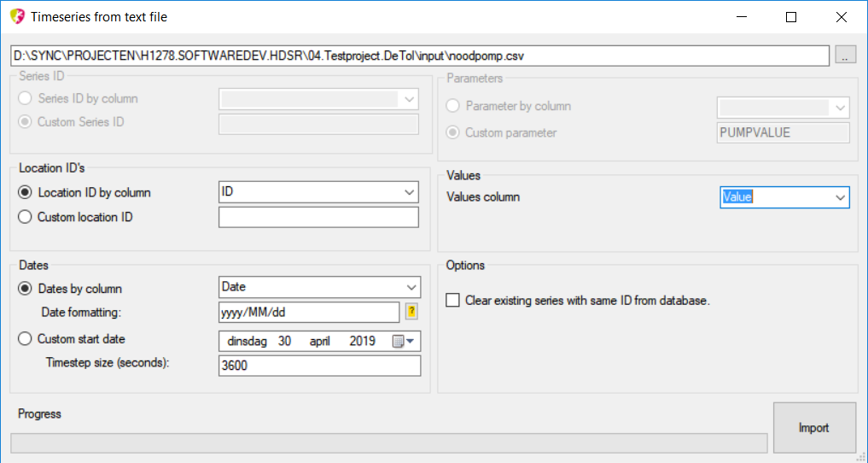The height and width of the screenshot is (463, 868).
Task: Choose Custom start date option
Action: point(25,339)
